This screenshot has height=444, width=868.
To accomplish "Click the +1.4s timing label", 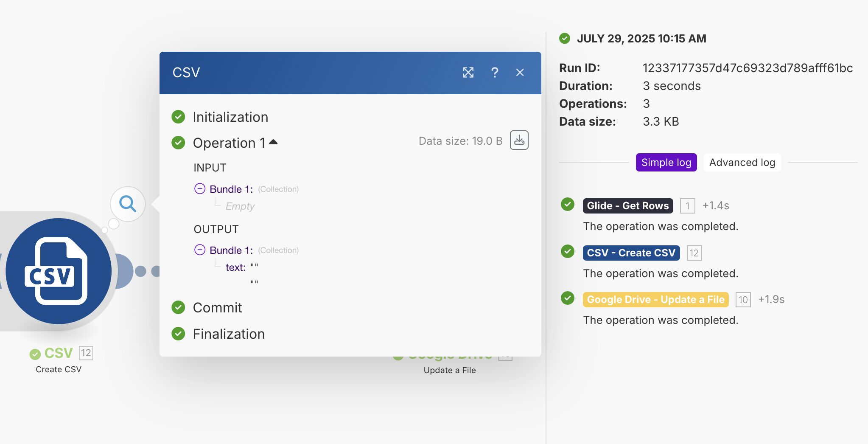I will [716, 206].
